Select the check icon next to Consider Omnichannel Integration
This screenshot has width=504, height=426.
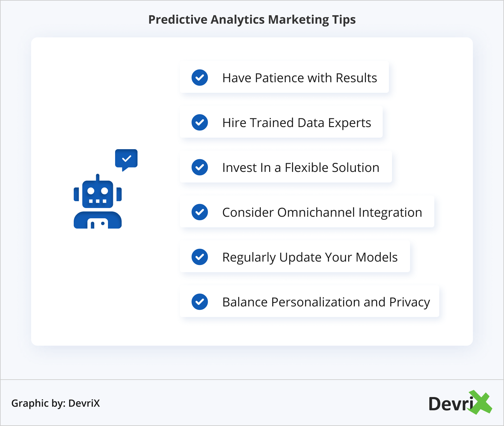[x=200, y=212]
